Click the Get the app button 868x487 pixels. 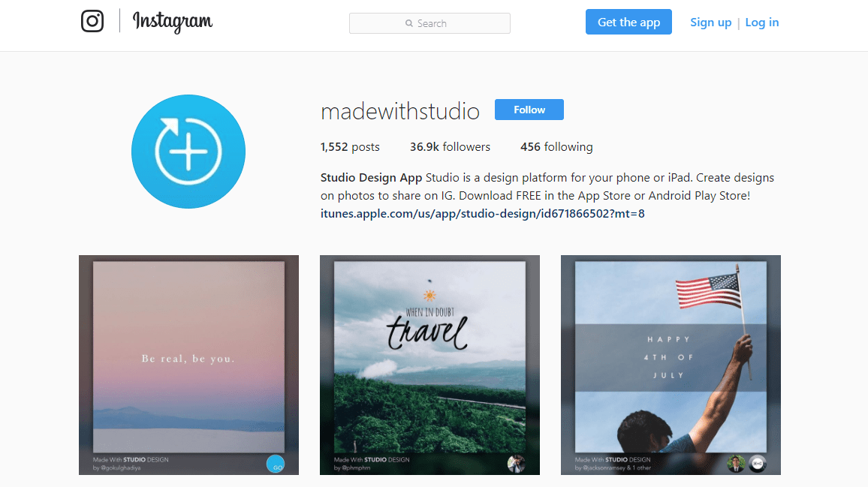click(x=629, y=23)
